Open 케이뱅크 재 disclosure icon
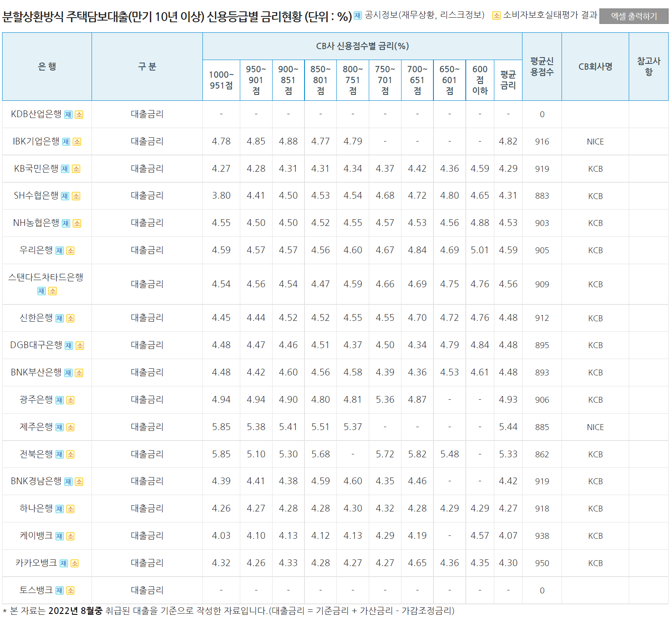Image resolution: width=672 pixels, height=619 pixels. coord(60,536)
